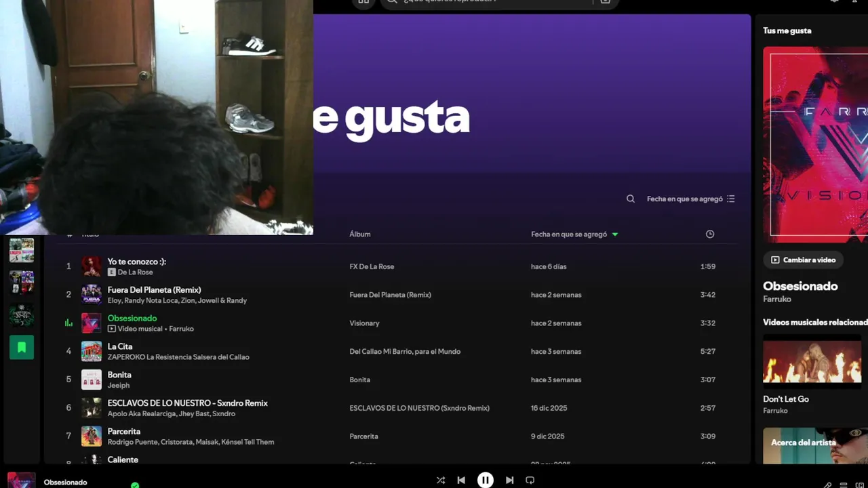Click the Álbum column header

(x=360, y=234)
